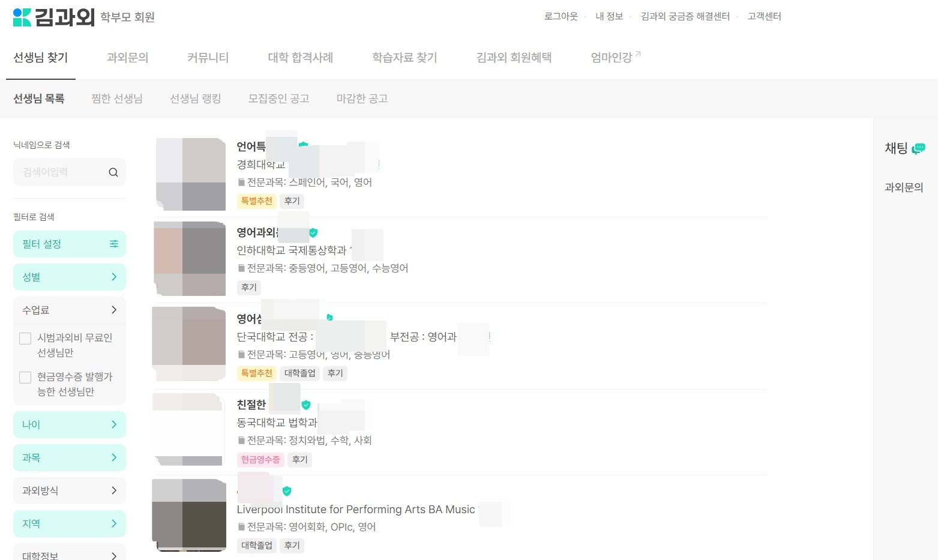Click 특별추천 tag on 단국대학교 teacher

click(257, 373)
